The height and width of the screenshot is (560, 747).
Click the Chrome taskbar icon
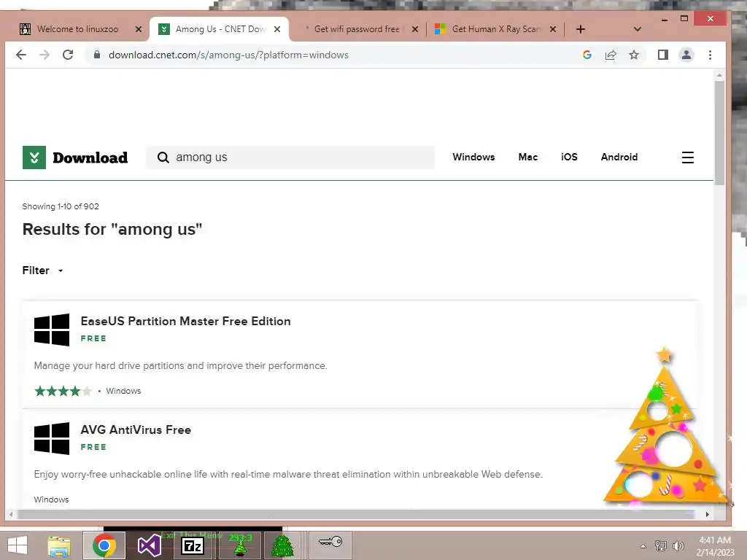pyautogui.click(x=104, y=545)
